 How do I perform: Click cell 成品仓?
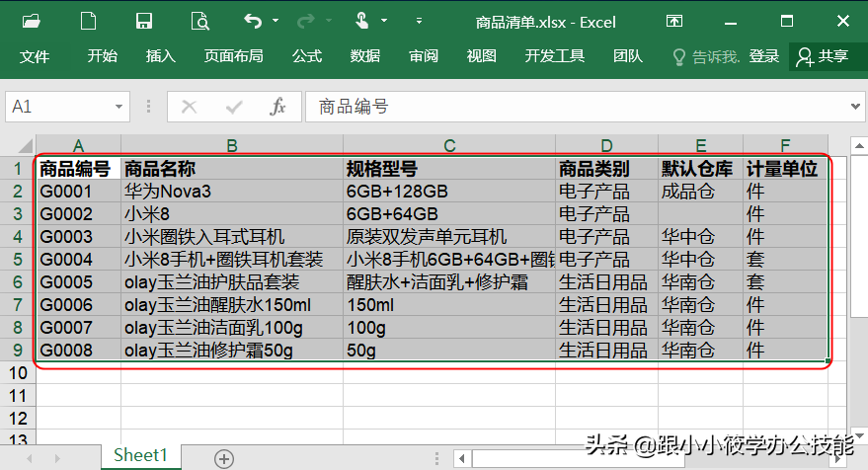point(701,191)
